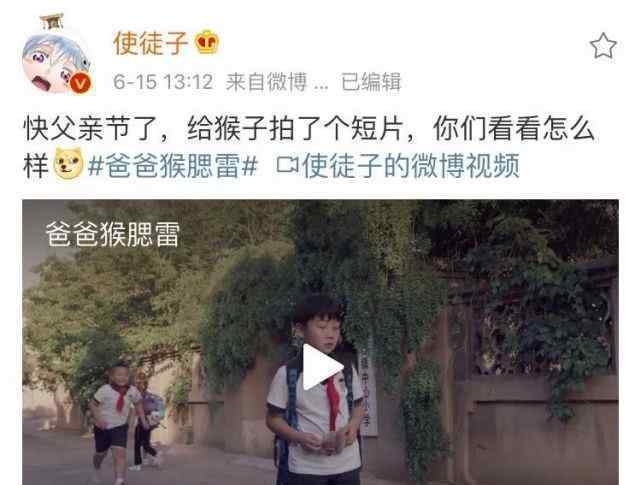Click the post text 快父亲节了
The height and width of the screenshot is (485, 641).
coord(92,128)
